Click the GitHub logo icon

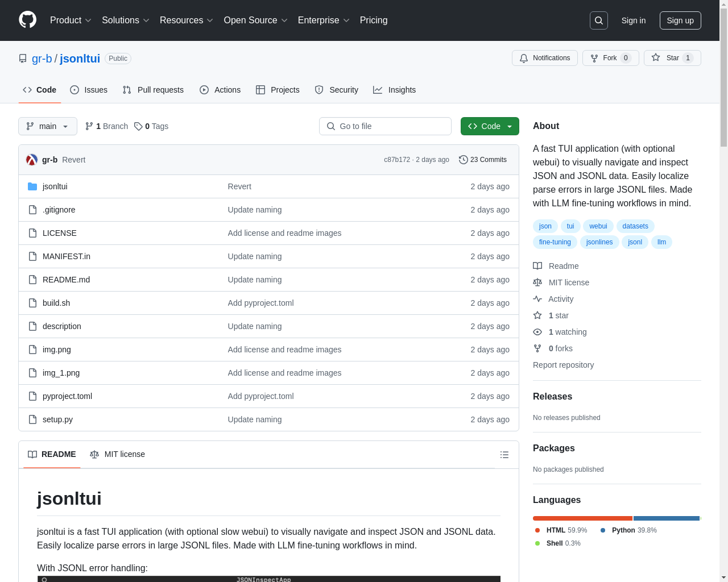click(27, 20)
